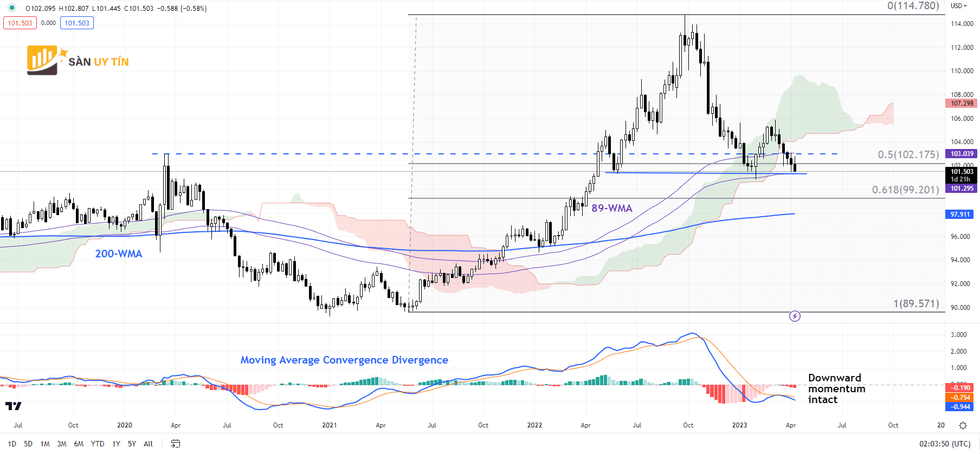Select the 1D time range
The image size is (980, 454).
pos(12,444)
